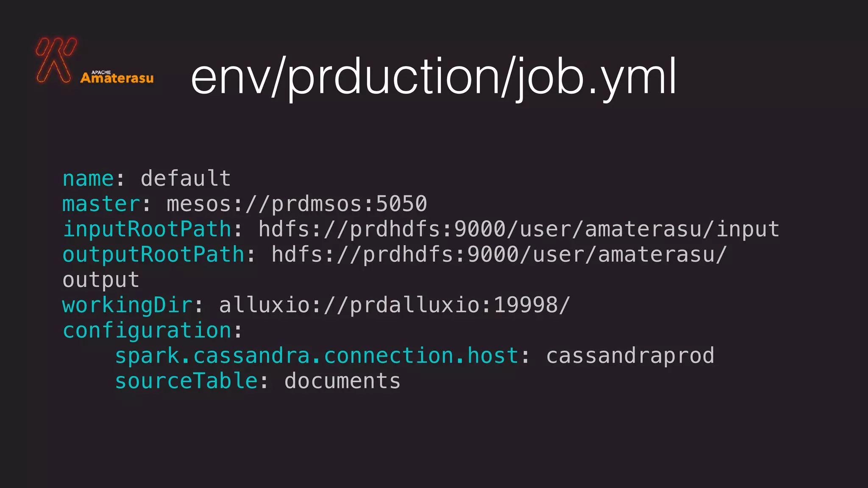Screen dimensions: 868x488
Task: Click the value 'documents'
Action: 342,381
